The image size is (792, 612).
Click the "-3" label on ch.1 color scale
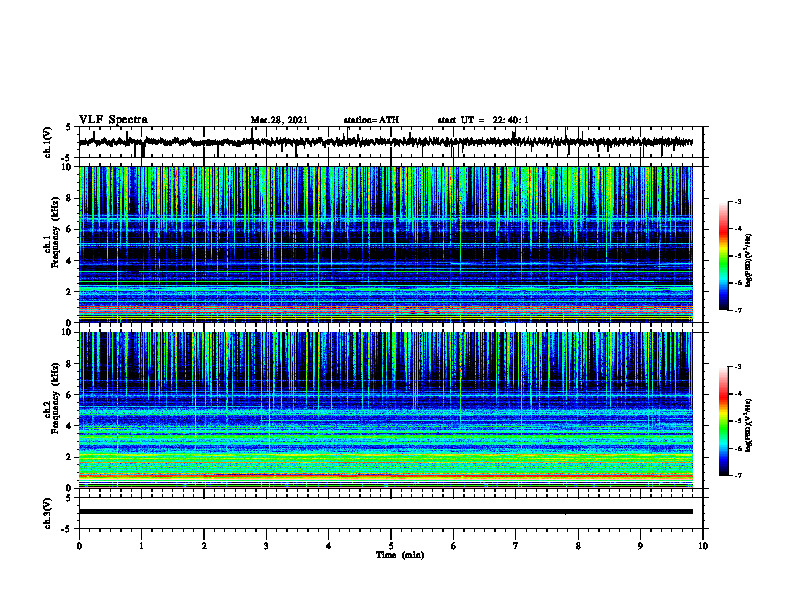(x=738, y=201)
